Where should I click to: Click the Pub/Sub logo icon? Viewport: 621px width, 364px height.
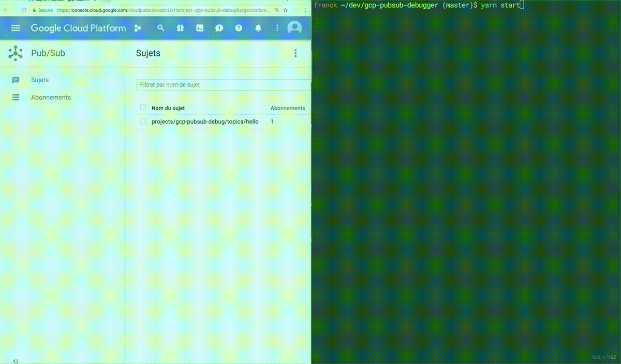click(x=16, y=53)
